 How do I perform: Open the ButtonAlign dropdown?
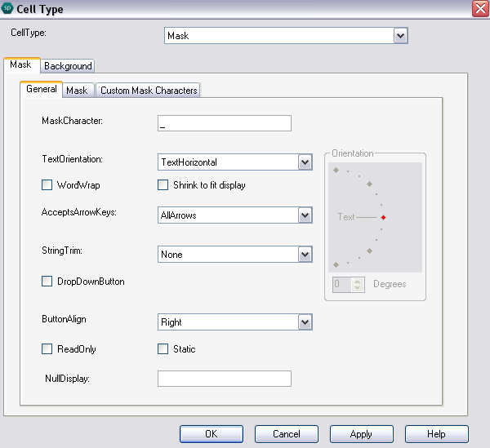pos(305,322)
